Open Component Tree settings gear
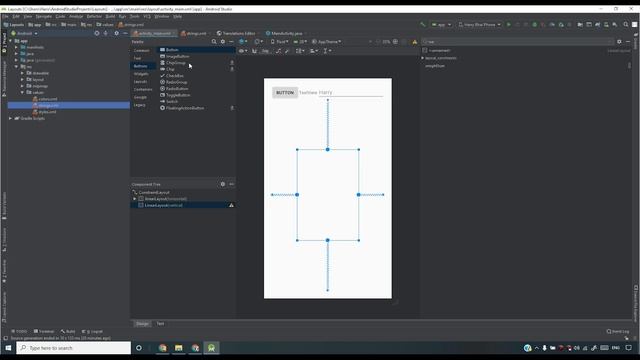 click(x=223, y=184)
